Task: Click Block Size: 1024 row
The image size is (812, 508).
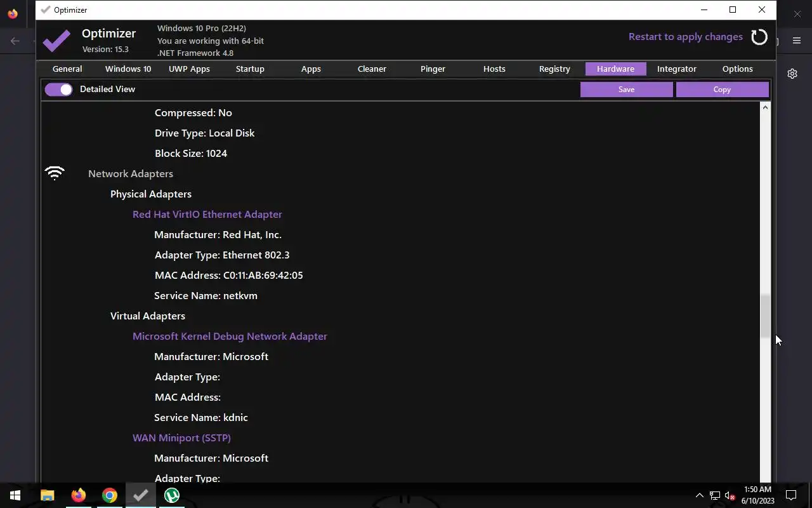Action: 191,153
